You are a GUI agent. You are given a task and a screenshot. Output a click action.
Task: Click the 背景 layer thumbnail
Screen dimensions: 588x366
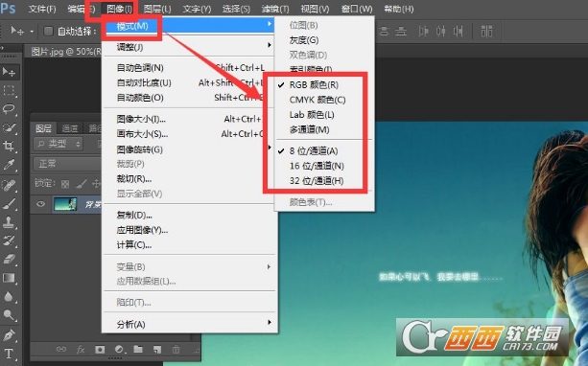click(x=65, y=204)
